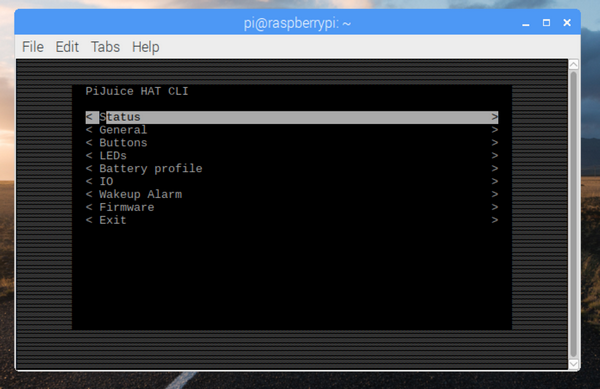Click Exit in the PiJuice menu
The width and height of the screenshot is (600, 389).
292,220
